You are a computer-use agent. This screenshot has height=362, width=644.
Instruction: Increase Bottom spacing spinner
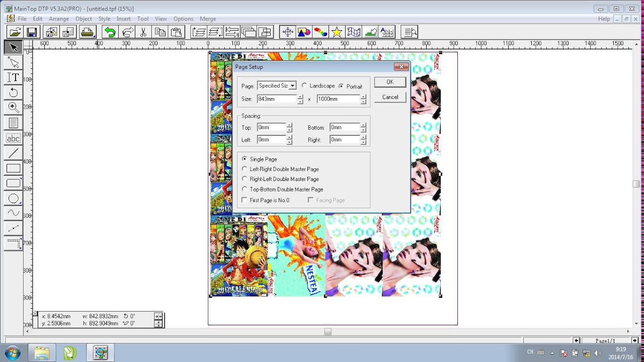pyautogui.click(x=363, y=125)
